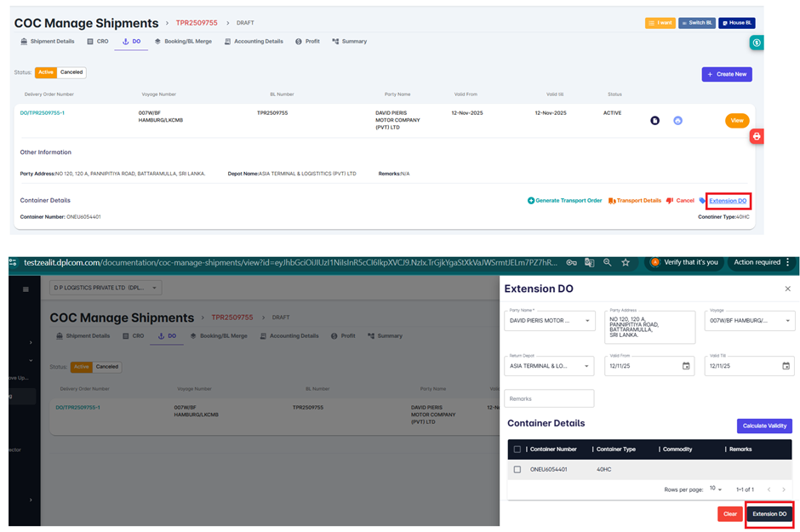The height and width of the screenshot is (532, 800).
Task: Bookmark the page with the star icon
Action: (626, 263)
